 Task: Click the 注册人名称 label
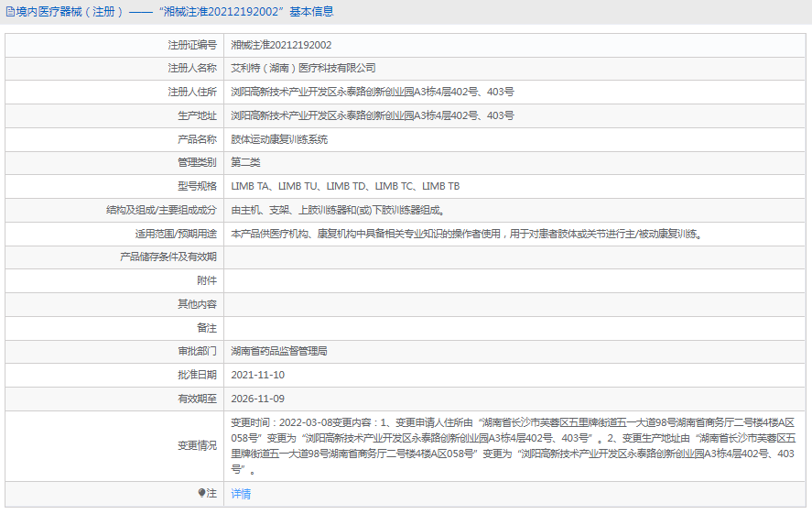[192, 68]
